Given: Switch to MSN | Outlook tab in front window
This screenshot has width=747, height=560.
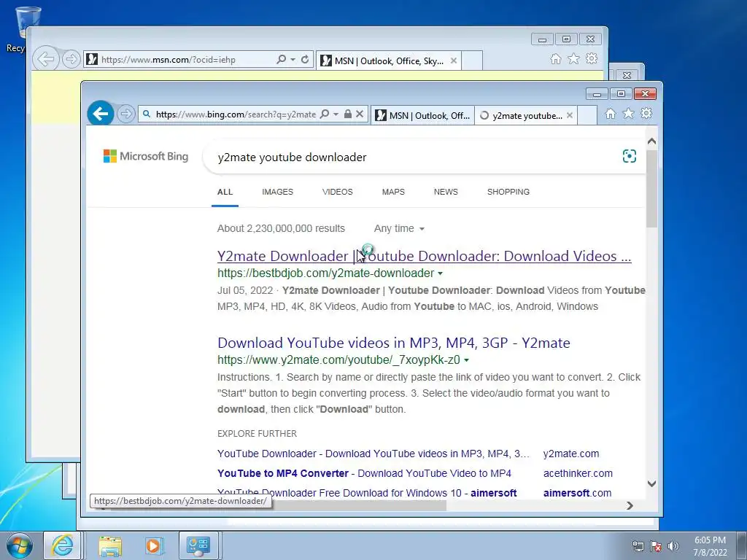Looking at the screenshot, I should (422, 116).
